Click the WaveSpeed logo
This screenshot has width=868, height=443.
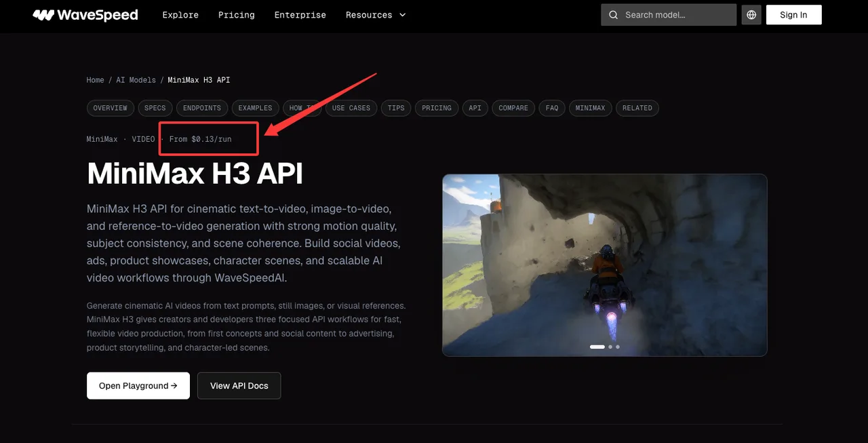click(x=85, y=15)
